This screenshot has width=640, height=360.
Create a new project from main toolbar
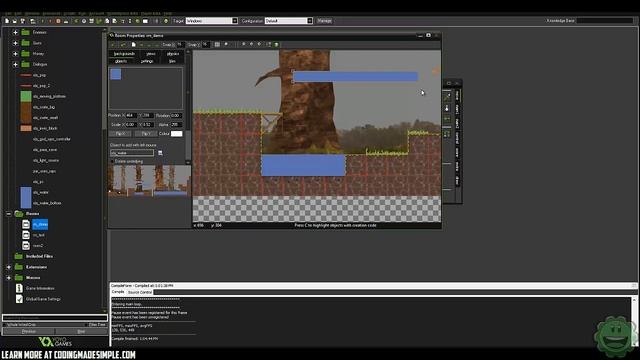[7, 21]
